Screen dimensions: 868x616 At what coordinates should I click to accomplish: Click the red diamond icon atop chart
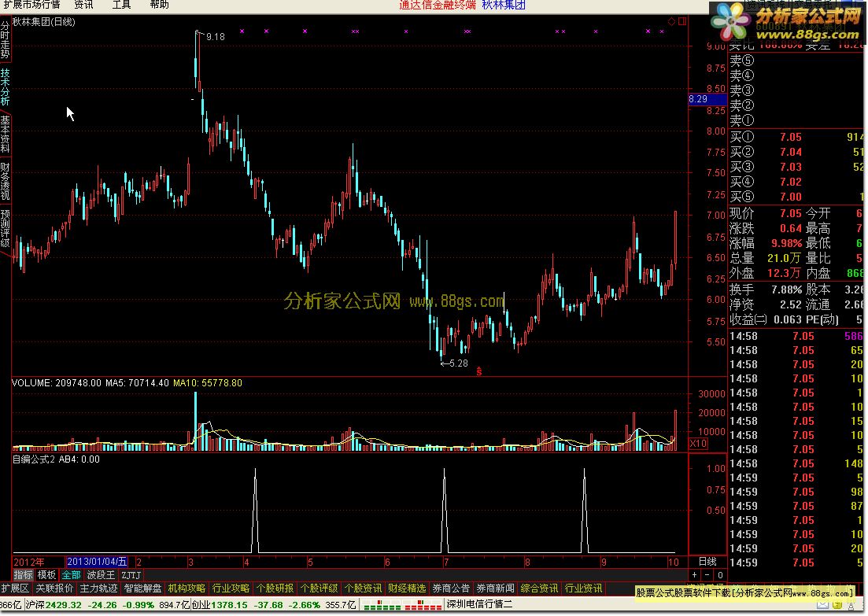coord(671,21)
